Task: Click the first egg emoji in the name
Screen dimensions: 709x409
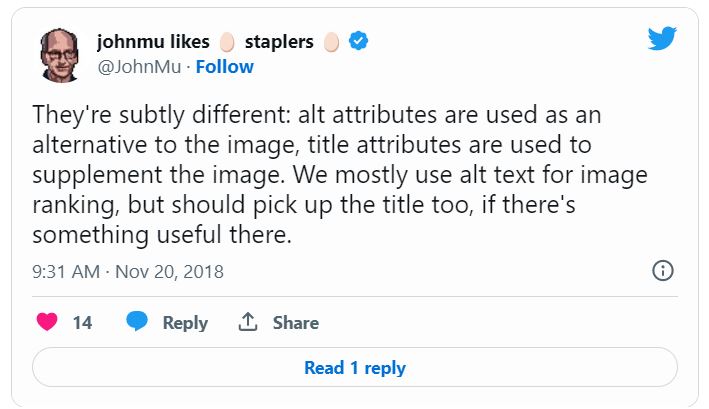Action: [227, 42]
